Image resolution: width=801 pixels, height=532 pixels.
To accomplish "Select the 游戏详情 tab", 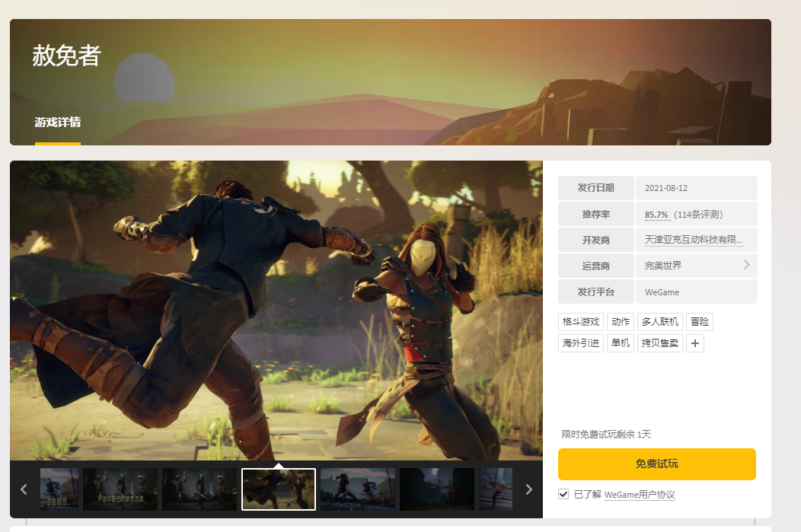I will (58, 123).
